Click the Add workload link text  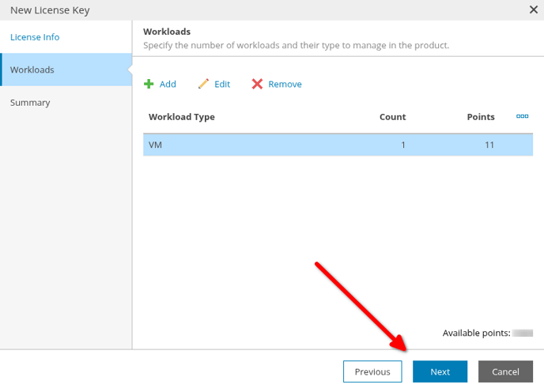pos(168,85)
